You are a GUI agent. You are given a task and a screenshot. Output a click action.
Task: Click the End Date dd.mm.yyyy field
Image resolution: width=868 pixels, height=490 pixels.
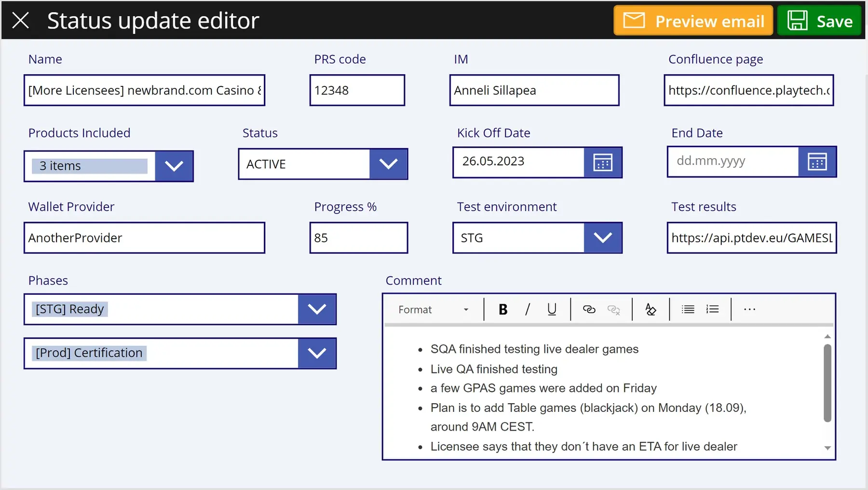tap(733, 162)
